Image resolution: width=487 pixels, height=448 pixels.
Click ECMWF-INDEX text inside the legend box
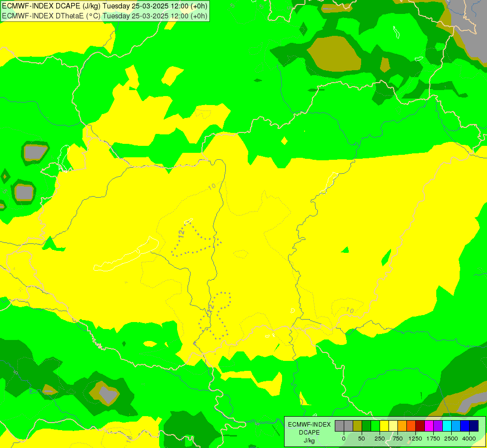309,425
